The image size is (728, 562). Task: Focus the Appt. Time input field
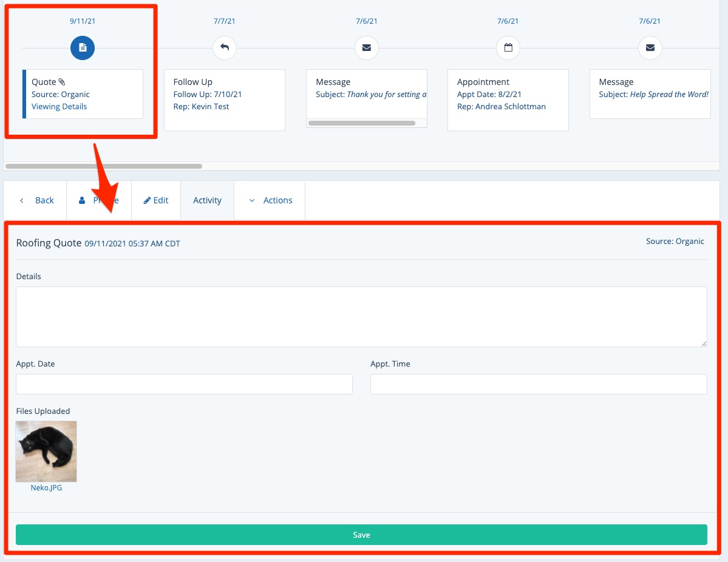539,384
